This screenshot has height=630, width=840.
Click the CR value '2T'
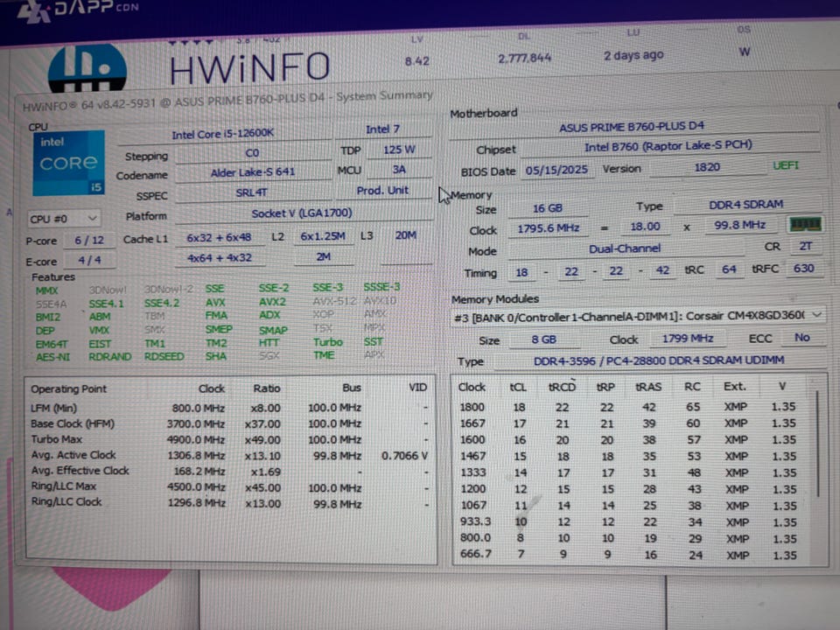806,247
